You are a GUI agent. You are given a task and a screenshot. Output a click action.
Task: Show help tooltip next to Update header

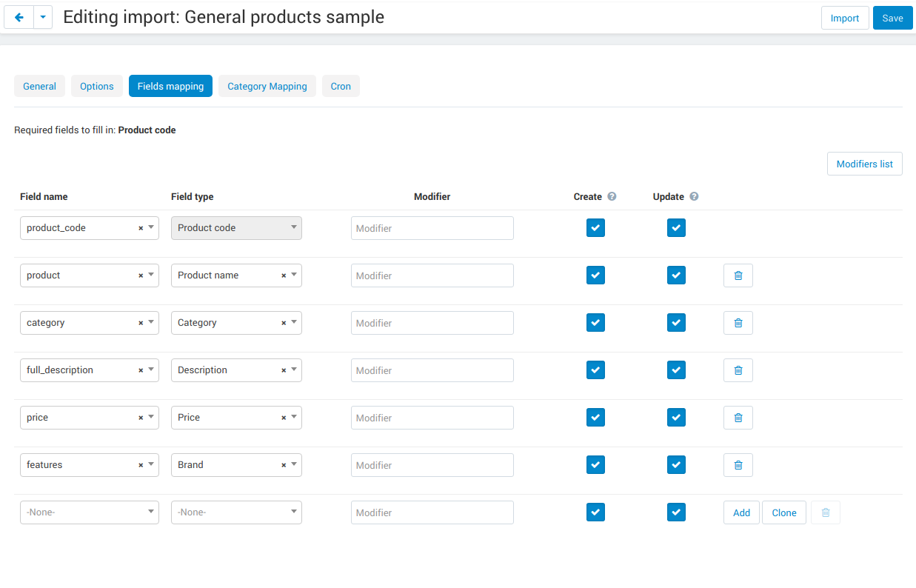[694, 197]
